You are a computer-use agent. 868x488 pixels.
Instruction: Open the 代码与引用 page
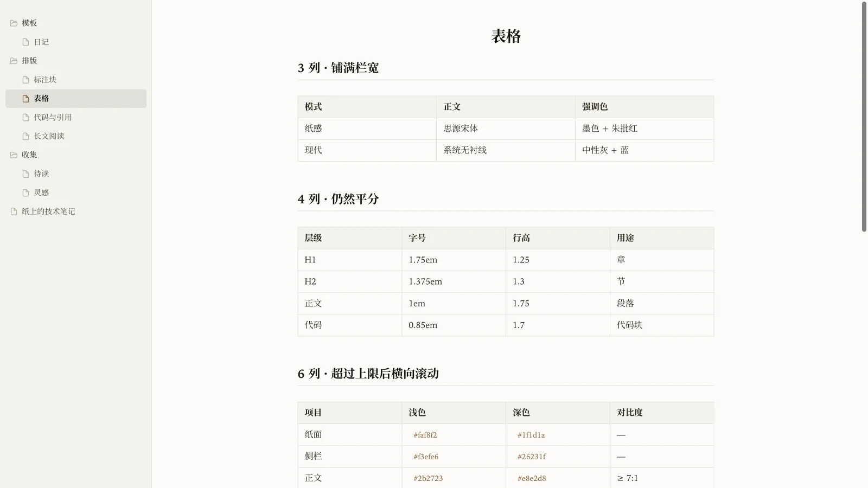pyautogui.click(x=76, y=117)
